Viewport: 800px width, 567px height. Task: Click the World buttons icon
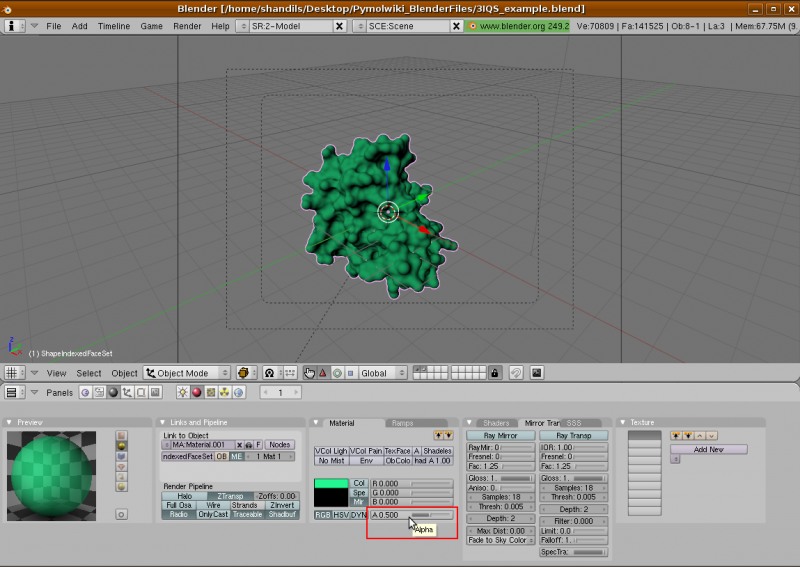coord(240,392)
